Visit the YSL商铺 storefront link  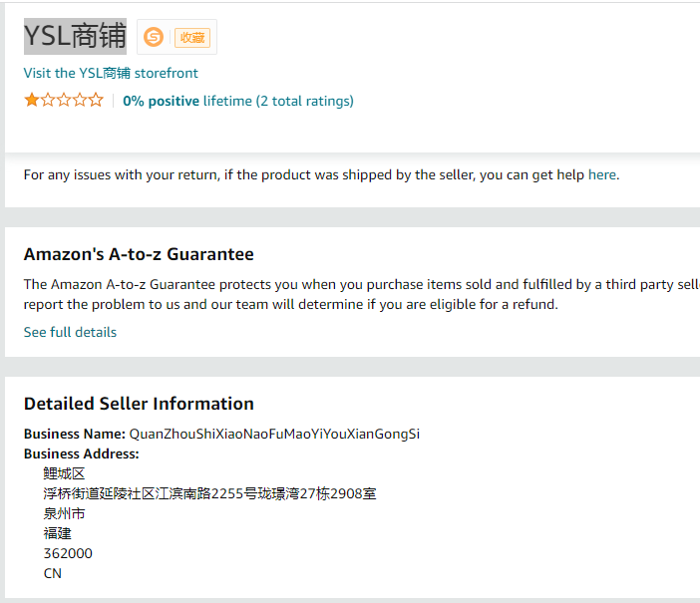(x=111, y=73)
